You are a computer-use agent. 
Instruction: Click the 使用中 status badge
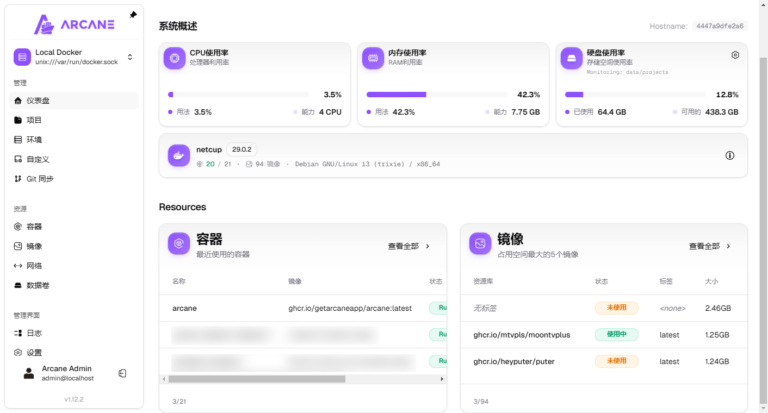tap(617, 335)
